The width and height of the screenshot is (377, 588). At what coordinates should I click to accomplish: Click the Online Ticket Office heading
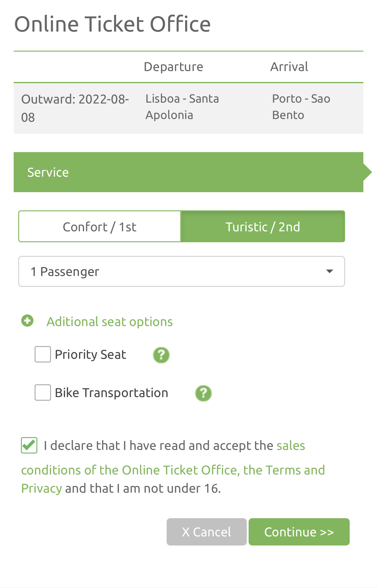(x=112, y=24)
